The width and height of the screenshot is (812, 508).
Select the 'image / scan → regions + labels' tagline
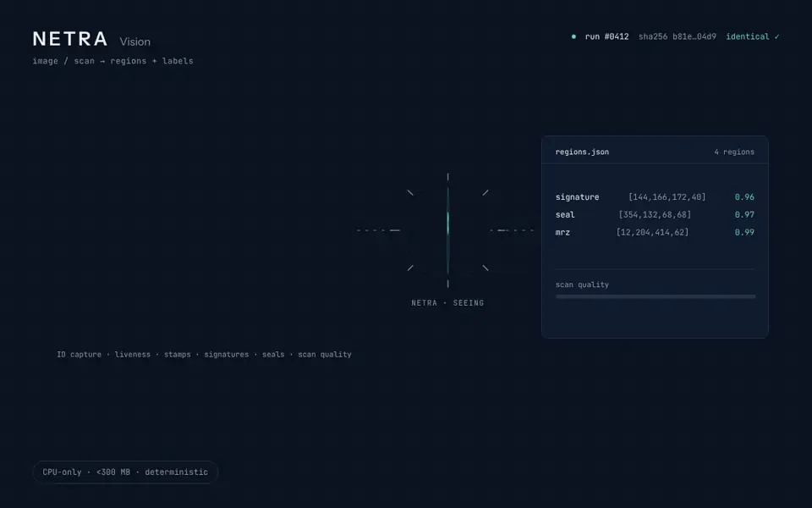click(x=112, y=61)
